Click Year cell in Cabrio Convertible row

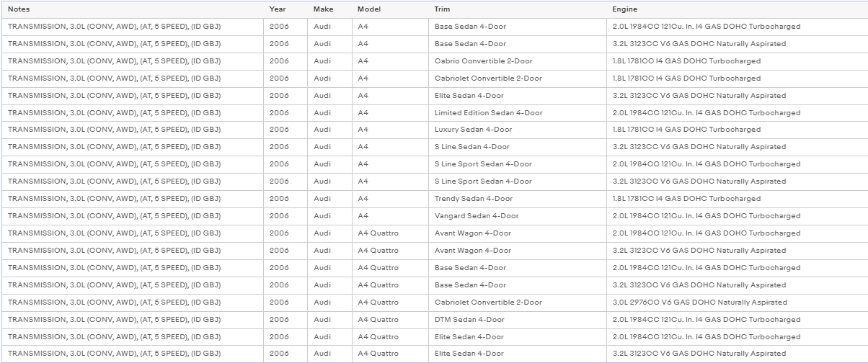(x=285, y=61)
